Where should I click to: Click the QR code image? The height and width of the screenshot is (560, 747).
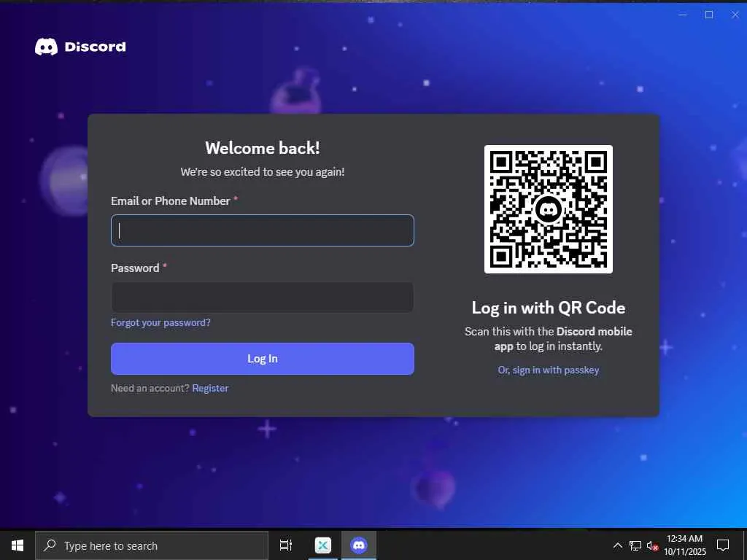(549, 209)
